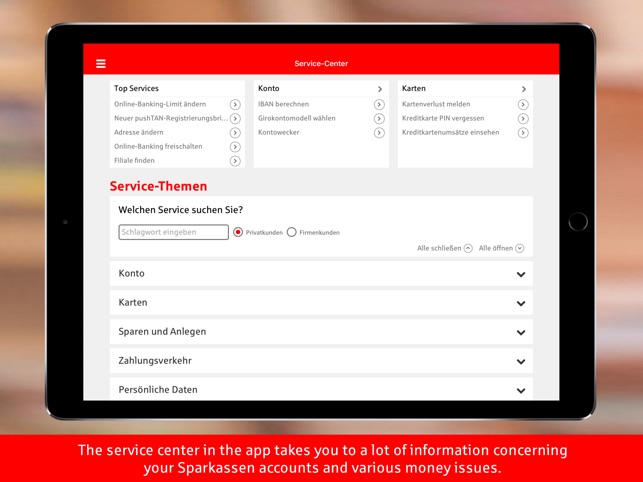Screen dimensions: 643x482
Task: Open the hamburger menu
Action: coord(101,64)
